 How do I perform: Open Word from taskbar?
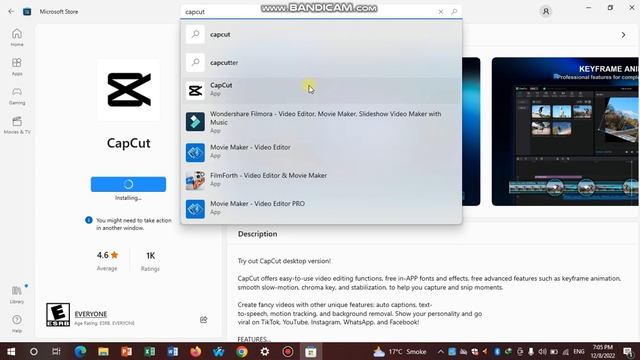[173, 351]
